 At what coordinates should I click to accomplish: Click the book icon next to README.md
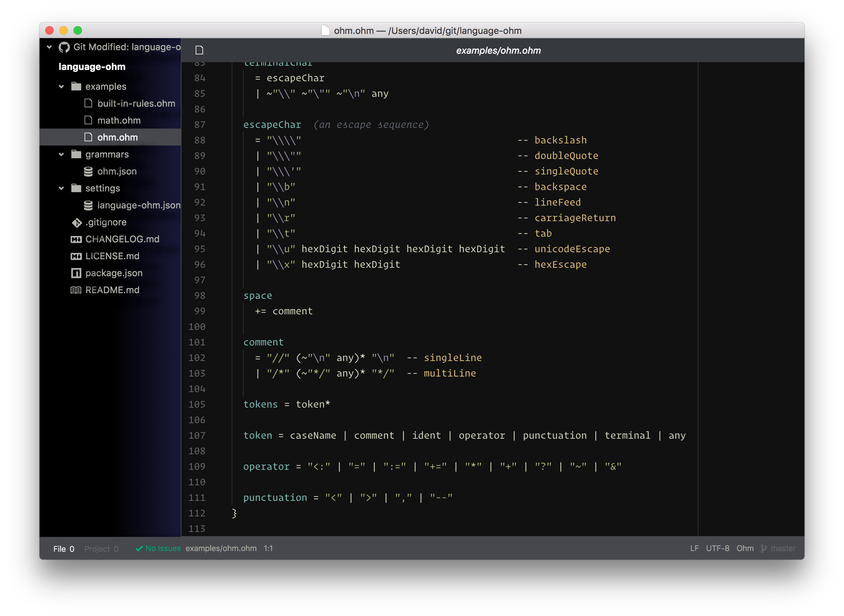tap(76, 290)
